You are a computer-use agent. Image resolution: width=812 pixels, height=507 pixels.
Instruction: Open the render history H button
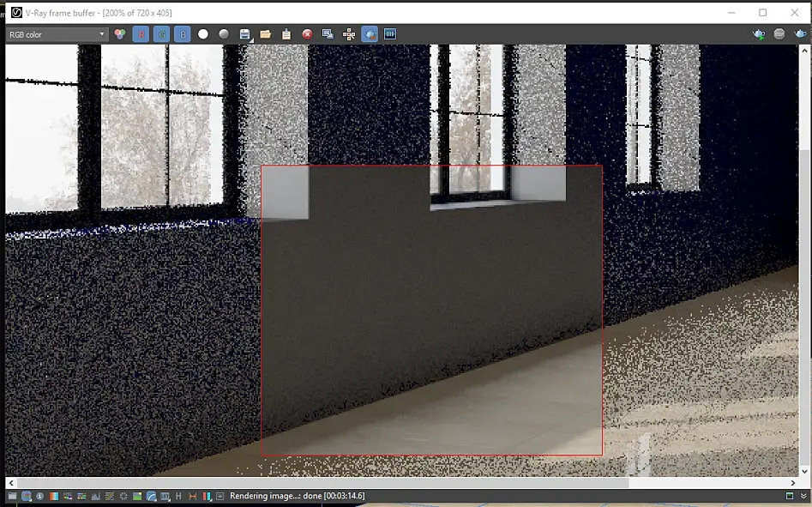pos(178,496)
